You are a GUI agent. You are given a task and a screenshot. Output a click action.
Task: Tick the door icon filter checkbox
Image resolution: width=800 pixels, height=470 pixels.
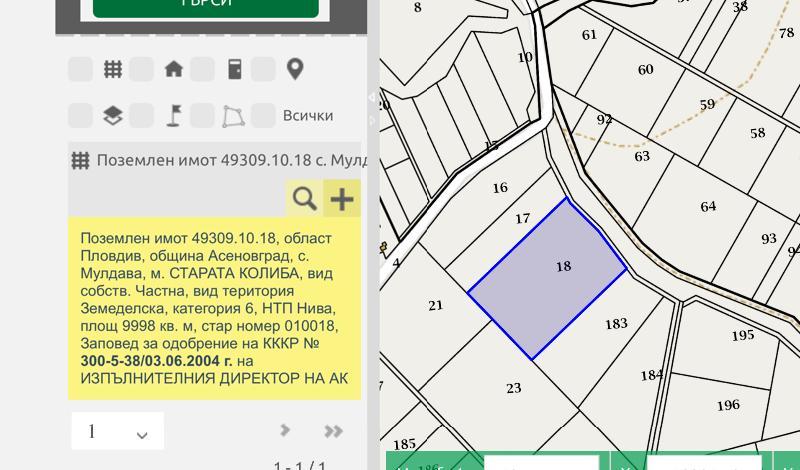pyautogui.click(x=203, y=69)
